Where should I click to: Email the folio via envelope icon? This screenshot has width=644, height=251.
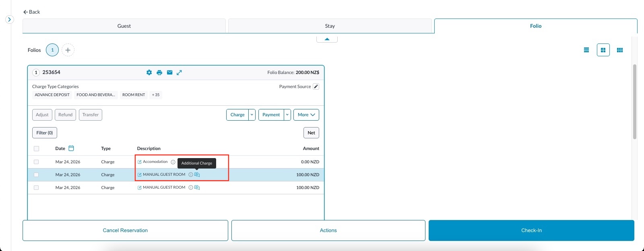click(x=169, y=72)
